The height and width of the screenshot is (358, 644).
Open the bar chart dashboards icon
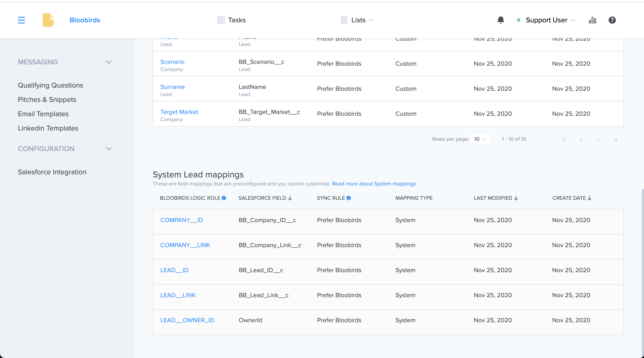click(x=593, y=20)
